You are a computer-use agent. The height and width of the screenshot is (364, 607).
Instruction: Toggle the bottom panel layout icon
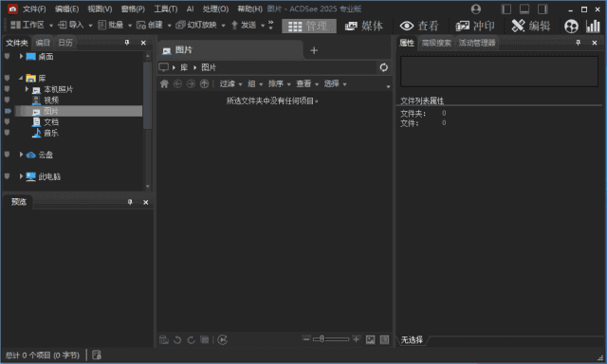[x=524, y=9]
